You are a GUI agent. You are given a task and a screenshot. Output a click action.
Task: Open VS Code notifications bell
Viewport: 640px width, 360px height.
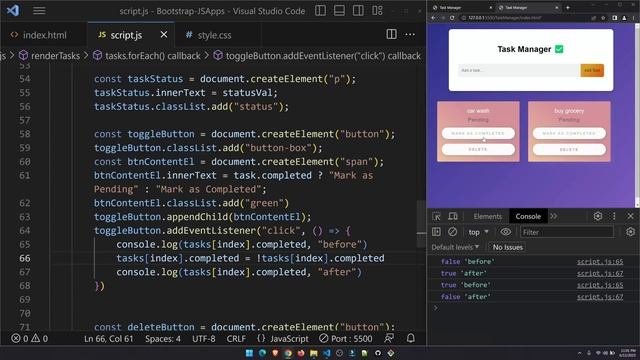411,338
